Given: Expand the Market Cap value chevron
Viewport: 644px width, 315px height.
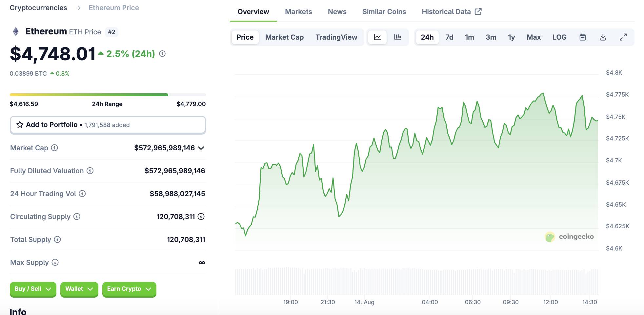Looking at the screenshot, I should pyautogui.click(x=201, y=148).
